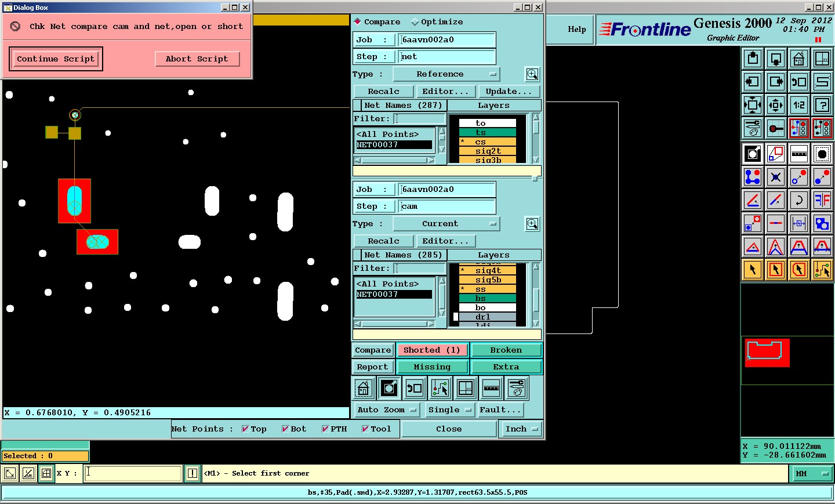Viewport: 835px width, 504px height.
Task: Click the zoom in (expand arrows) icon
Action: (x=753, y=105)
